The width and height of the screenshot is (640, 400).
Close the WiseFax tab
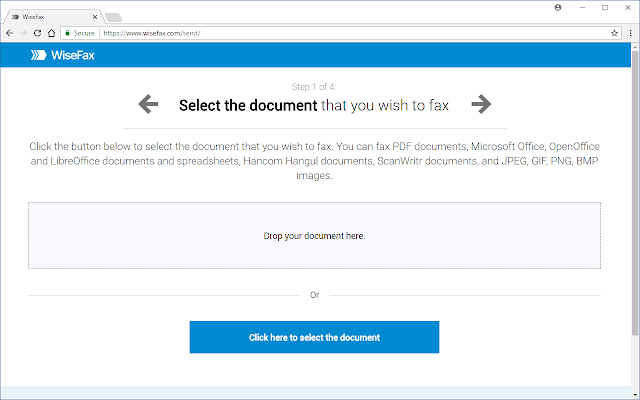95,16
